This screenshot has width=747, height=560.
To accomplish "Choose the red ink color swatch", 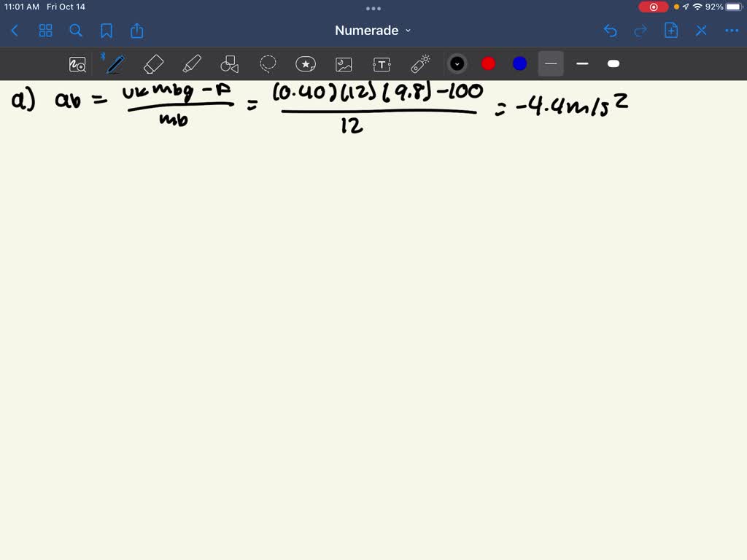I will click(488, 63).
